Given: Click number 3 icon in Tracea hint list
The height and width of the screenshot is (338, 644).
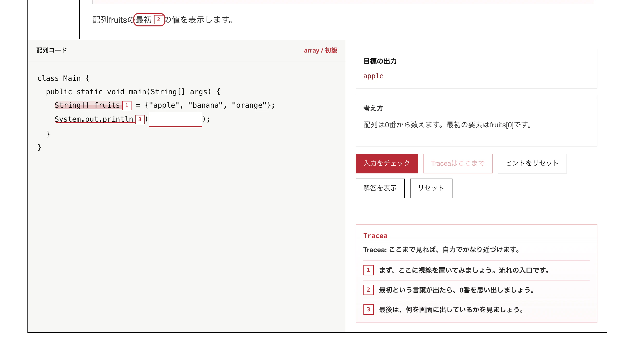Looking at the screenshot, I should 368,310.
